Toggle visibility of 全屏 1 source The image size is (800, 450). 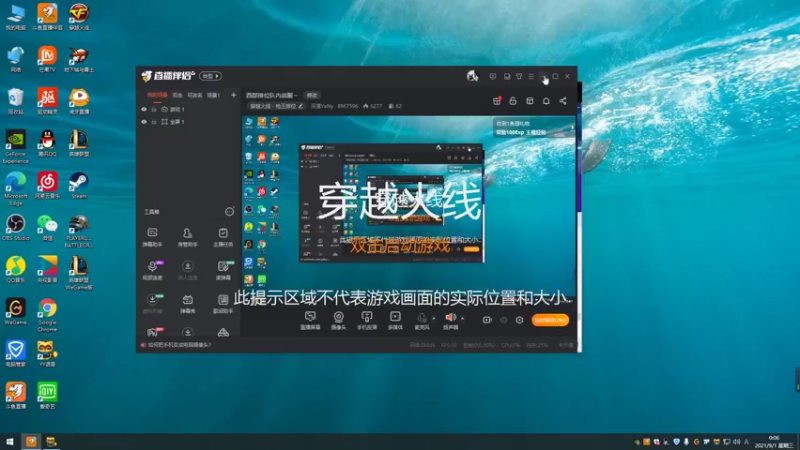click(144, 122)
